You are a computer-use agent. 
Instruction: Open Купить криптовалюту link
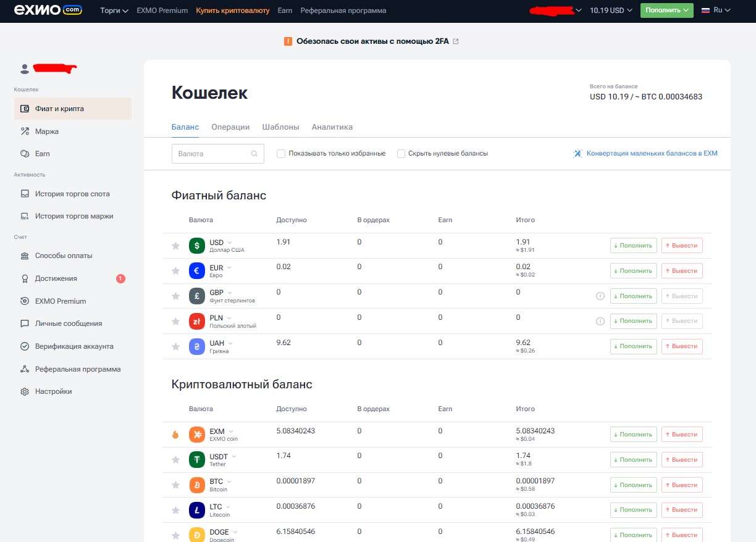coord(233,10)
